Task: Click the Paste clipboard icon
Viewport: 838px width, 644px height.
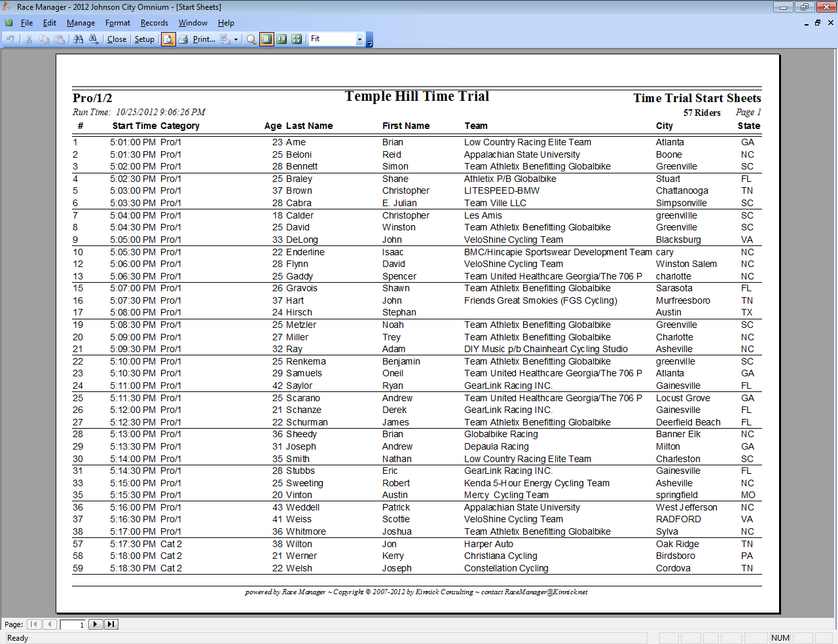Action: [x=60, y=39]
